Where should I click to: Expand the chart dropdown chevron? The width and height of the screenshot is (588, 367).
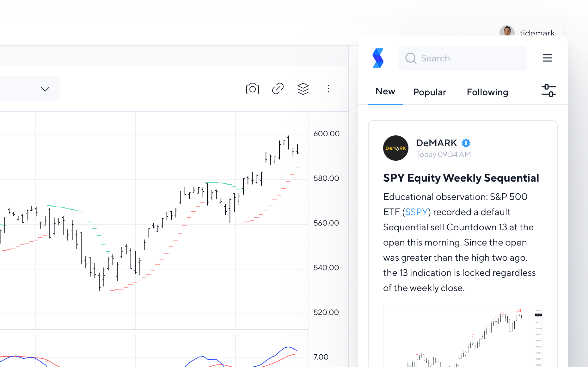[45, 89]
